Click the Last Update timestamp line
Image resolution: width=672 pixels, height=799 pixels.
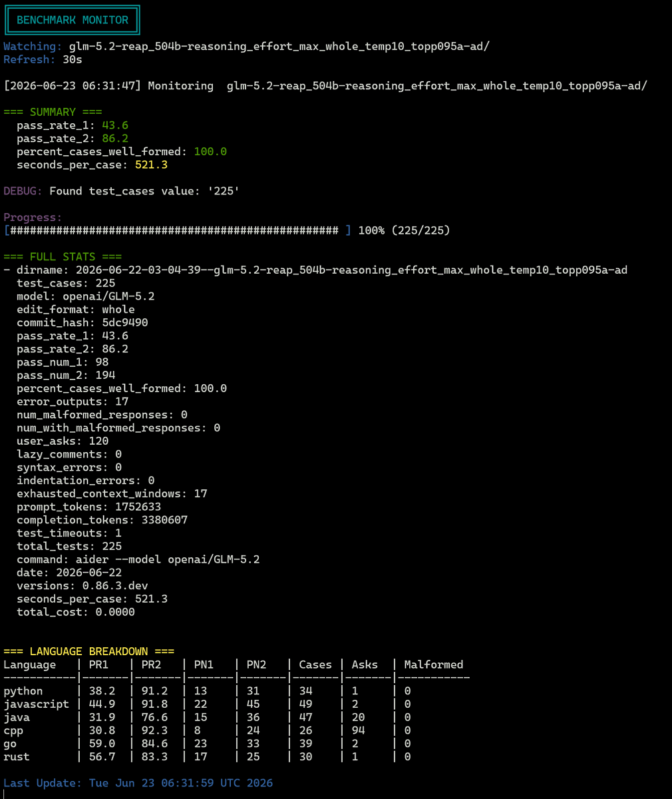point(138,783)
